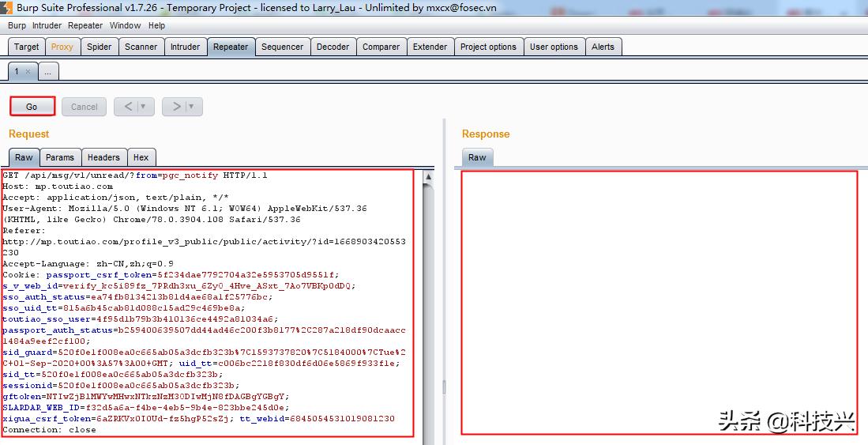The image size is (868, 445).
Task: Switch to the Comparer tab
Action: pos(381,47)
